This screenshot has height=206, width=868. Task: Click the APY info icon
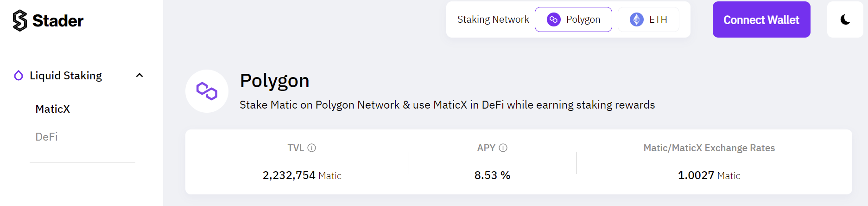tap(503, 148)
